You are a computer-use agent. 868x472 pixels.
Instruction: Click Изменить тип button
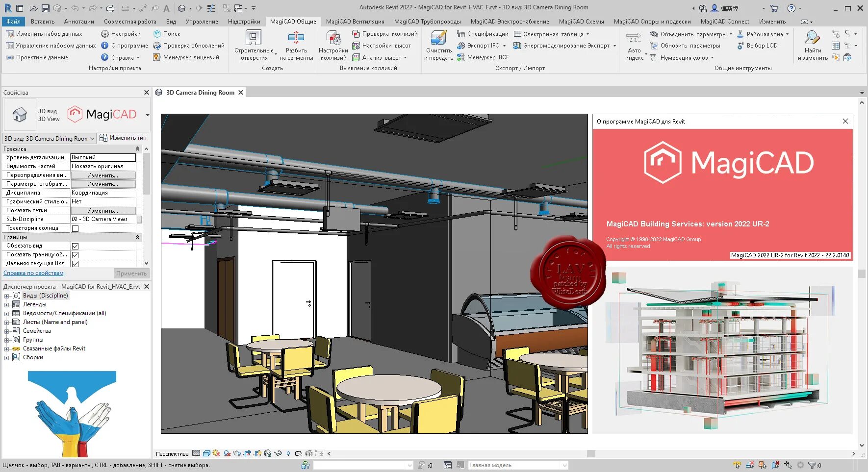point(123,138)
